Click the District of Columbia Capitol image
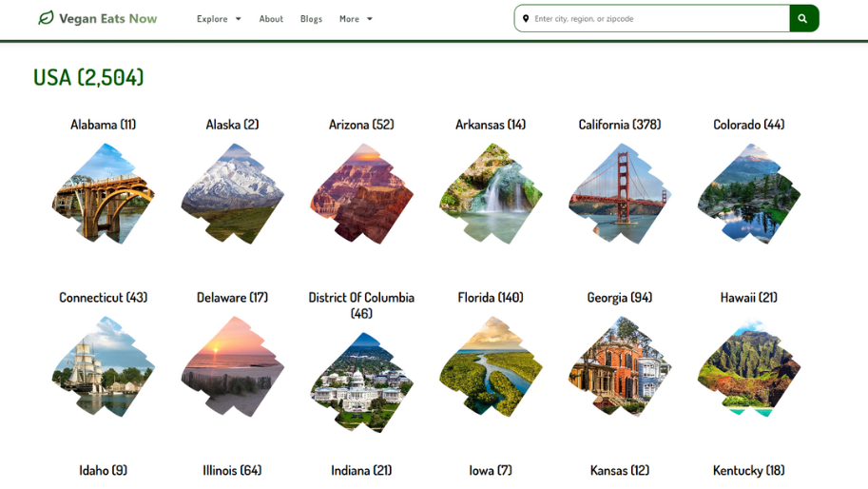Viewport: 868px width, 489px height. (361, 382)
